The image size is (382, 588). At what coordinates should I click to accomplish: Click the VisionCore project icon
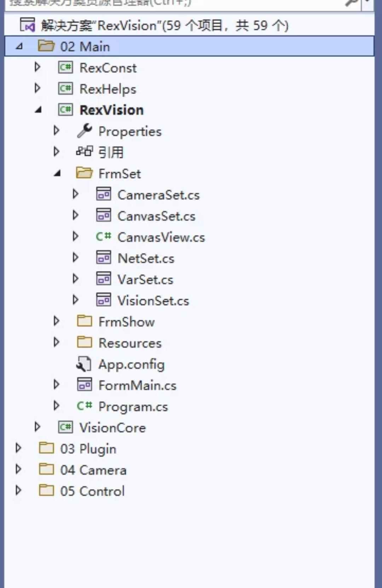pos(65,427)
